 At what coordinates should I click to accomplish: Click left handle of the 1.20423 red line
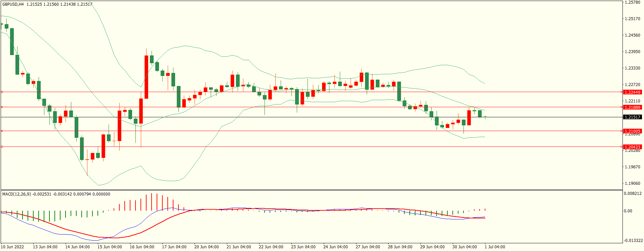pos(2,147)
